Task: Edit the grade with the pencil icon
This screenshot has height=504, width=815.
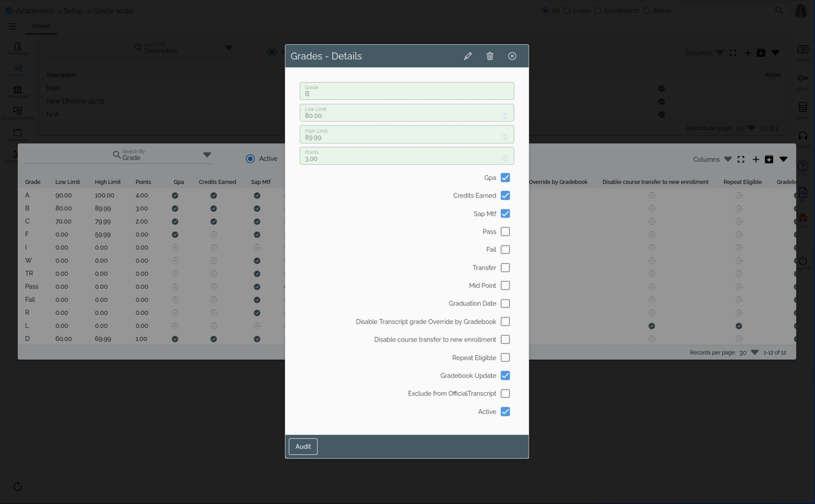Action: coord(468,56)
